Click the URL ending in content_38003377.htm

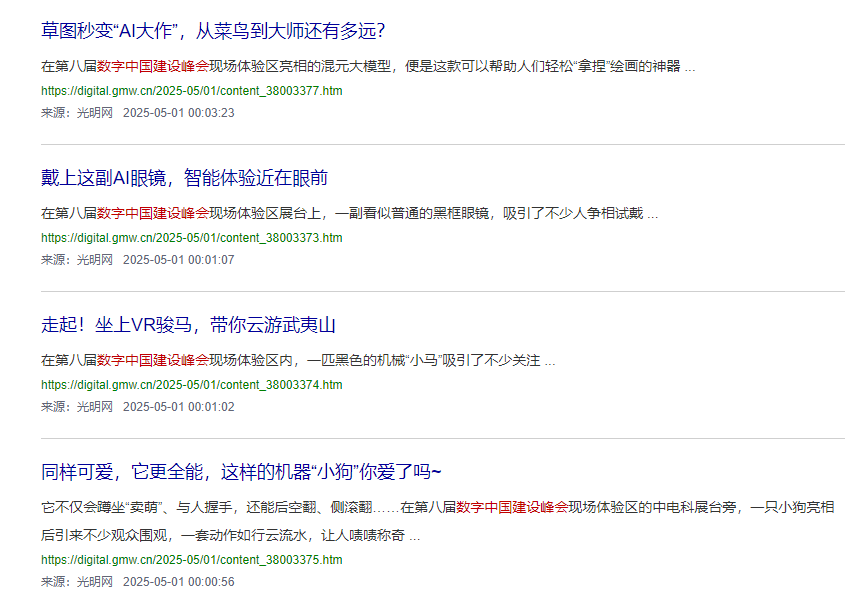coord(191,91)
